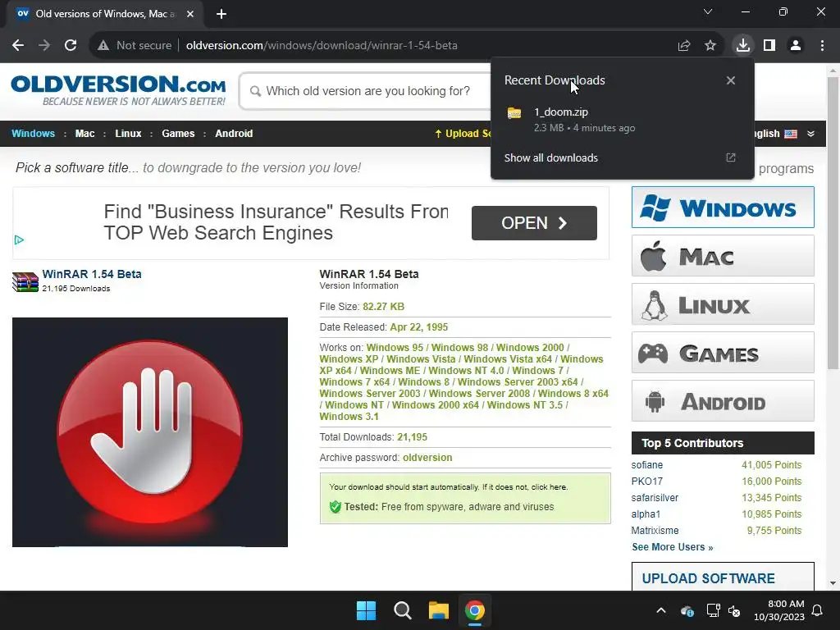Viewport: 840px width, 630px height.
Task: Open contributor PKO17 profile
Action: click(646, 481)
